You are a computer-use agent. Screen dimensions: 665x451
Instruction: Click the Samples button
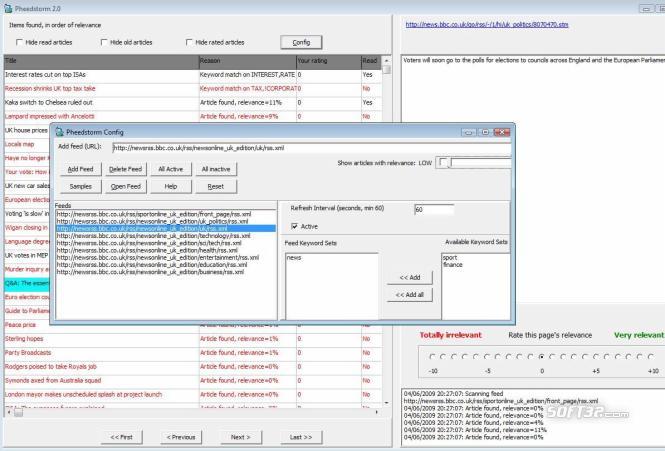(x=81, y=186)
